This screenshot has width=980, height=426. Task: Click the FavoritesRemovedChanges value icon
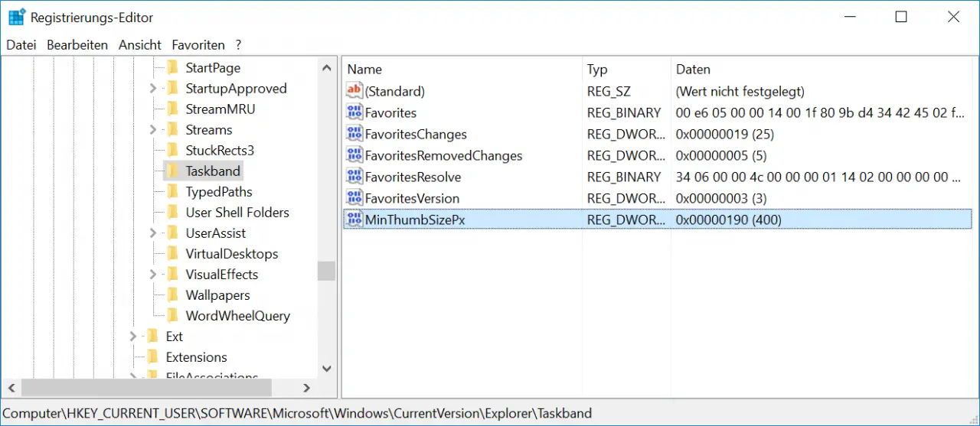354,155
